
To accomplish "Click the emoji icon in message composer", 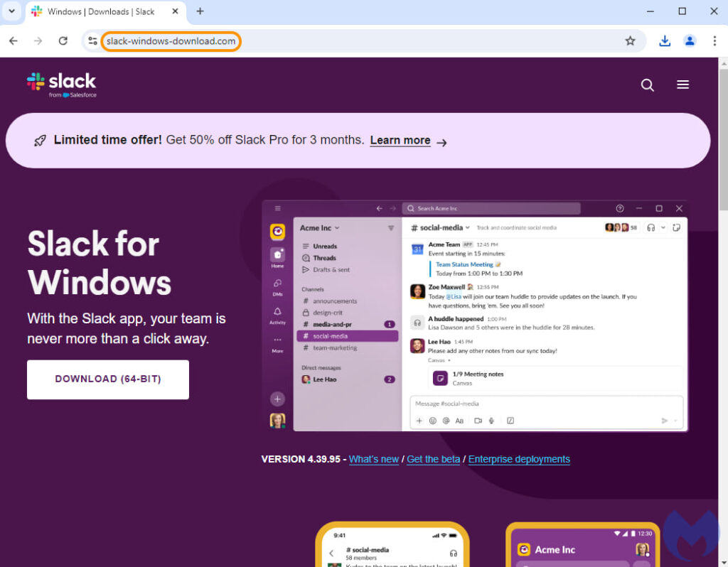I will coord(433,421).
